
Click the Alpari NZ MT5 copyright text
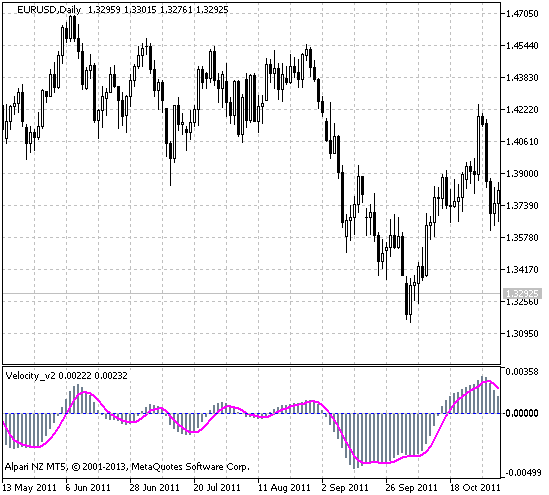coord(127,467)
